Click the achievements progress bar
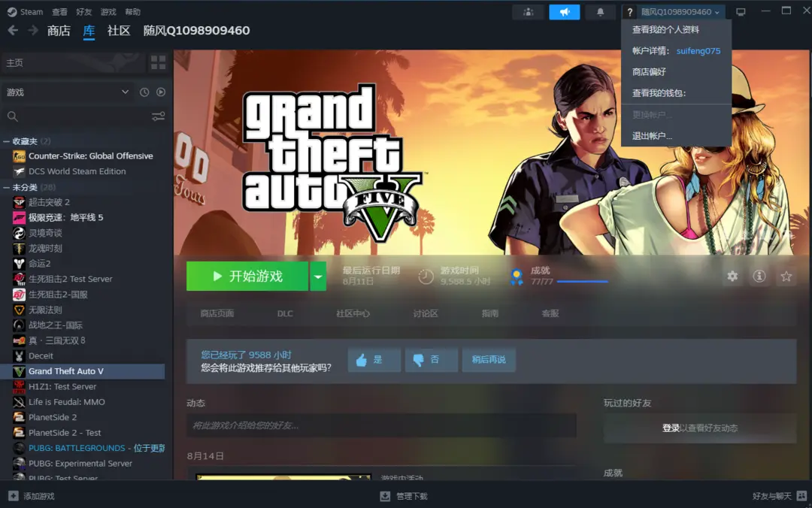 [582, 282]
